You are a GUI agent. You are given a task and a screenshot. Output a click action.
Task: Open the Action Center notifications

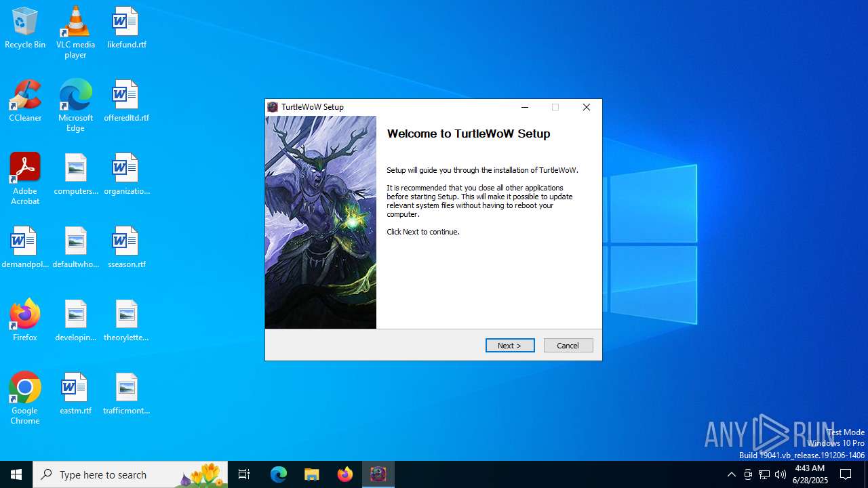846,474
